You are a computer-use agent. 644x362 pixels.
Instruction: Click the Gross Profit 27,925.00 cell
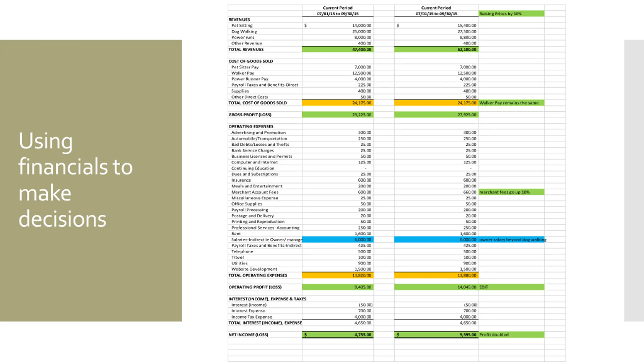point(436,115)
